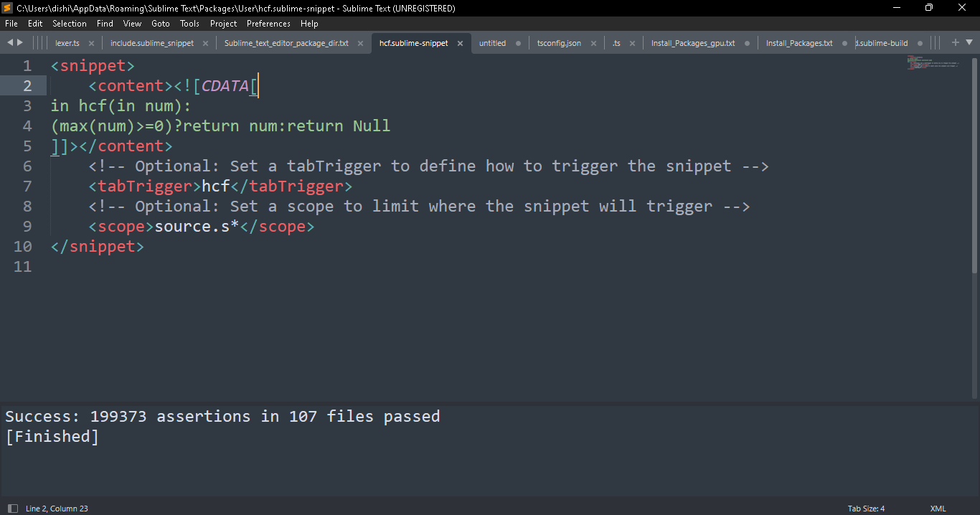Click line number 1 in the gutter
This screenshot has width=980, height=515.
[x=27, y=66]
